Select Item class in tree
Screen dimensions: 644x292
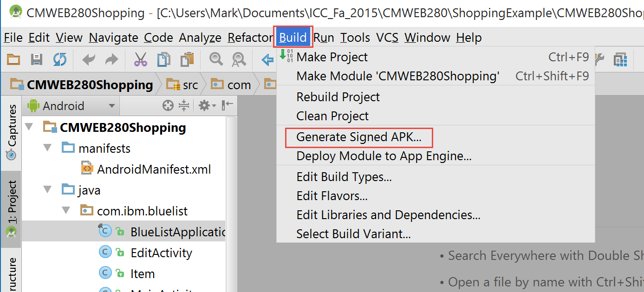tap(127, 273)
